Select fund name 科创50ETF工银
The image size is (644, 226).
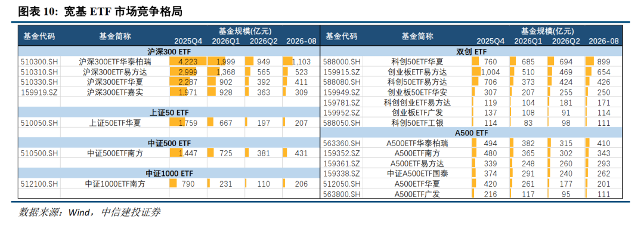click(417, 122)
